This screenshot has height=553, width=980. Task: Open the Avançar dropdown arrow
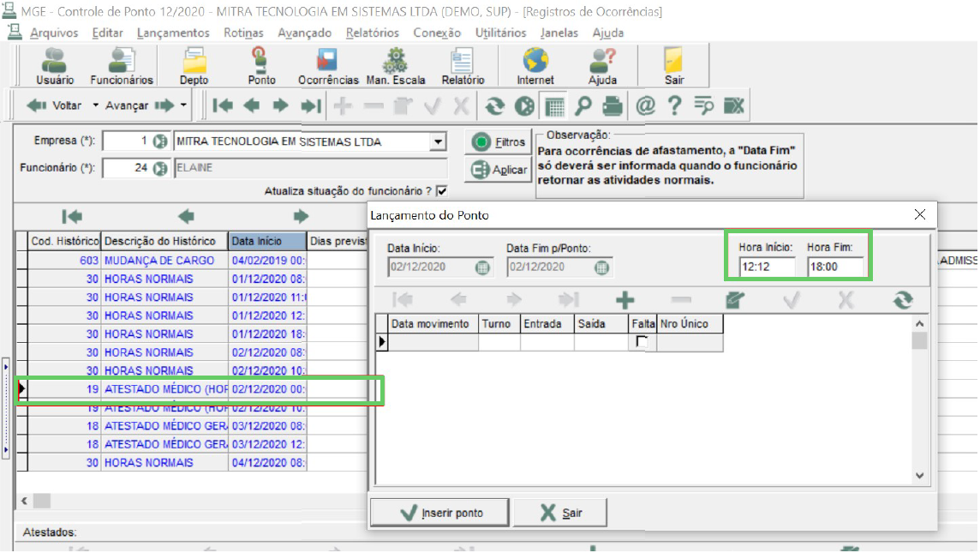(183, 105)
